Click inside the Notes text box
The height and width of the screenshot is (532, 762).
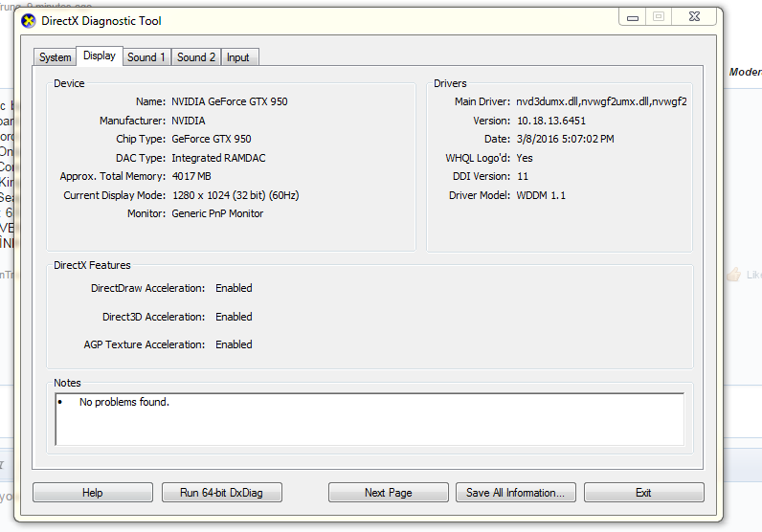[370, 419]
